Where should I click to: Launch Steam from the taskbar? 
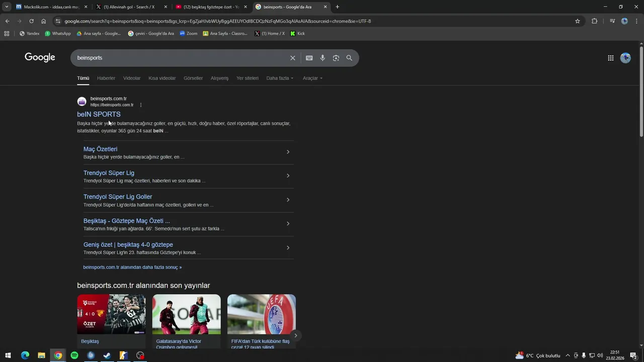107,355
